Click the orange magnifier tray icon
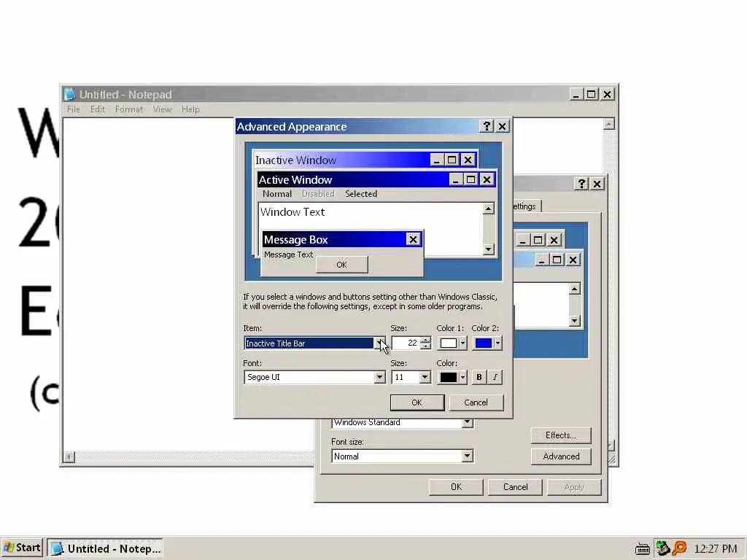 pyautogui.click(x=679, y=548)
